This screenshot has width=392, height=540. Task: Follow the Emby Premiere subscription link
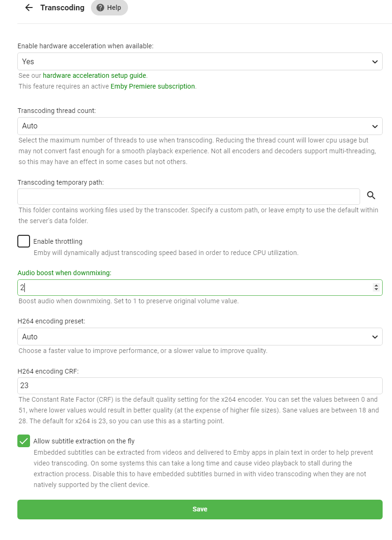click(152, 86)
